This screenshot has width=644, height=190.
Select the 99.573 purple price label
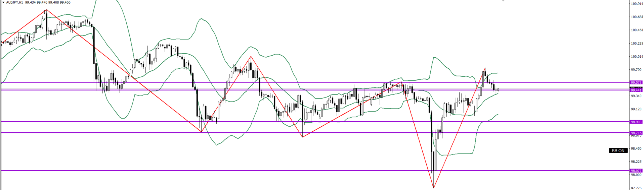pos(636,82)
